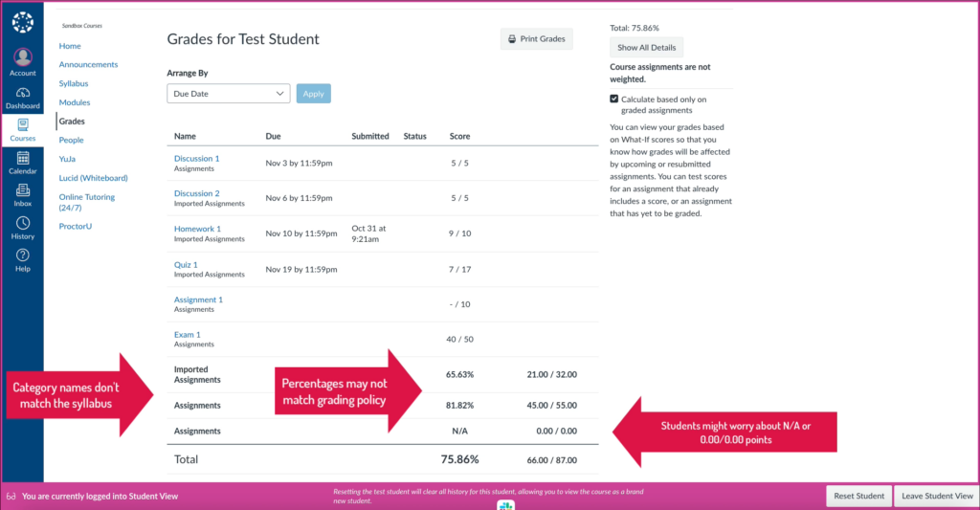The height and width of the screenshot is (510, 980).
Task: Click the 45.00 / 55.00 points value
Action: tap(552, 405)
